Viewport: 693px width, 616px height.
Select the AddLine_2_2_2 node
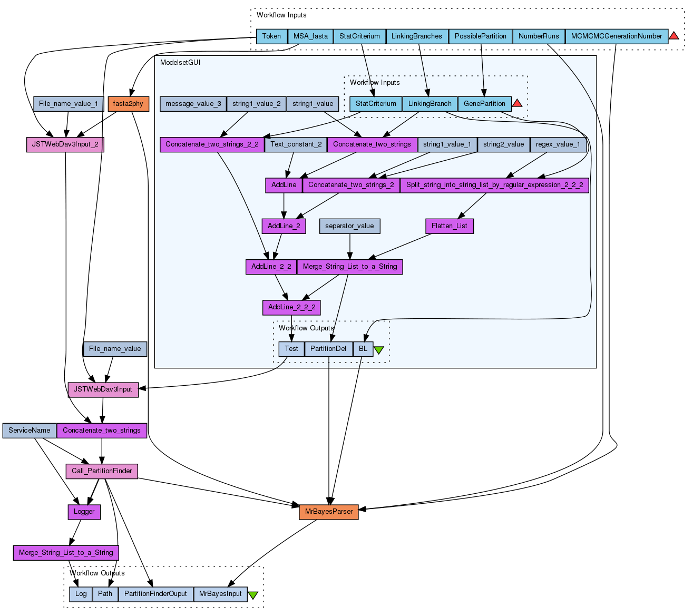[x=291, y=307]
